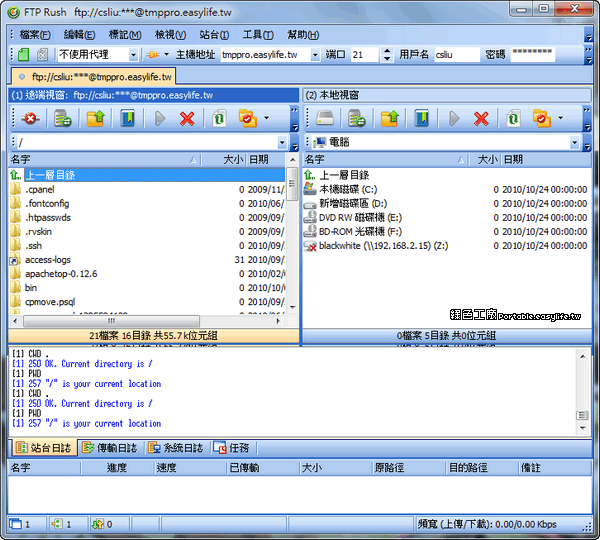Screen dimensions: 600x540
Task: Click the green site manager icon in top toolbar
Action: [24, 54]
